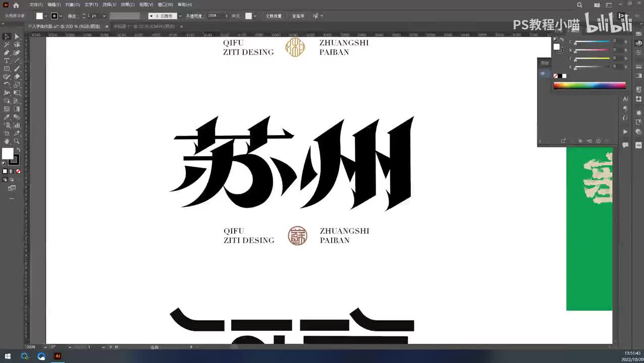Screen dimensions: 644x363
Task: Set paint mode to None in the toolbox
Action: click(18, 171)
